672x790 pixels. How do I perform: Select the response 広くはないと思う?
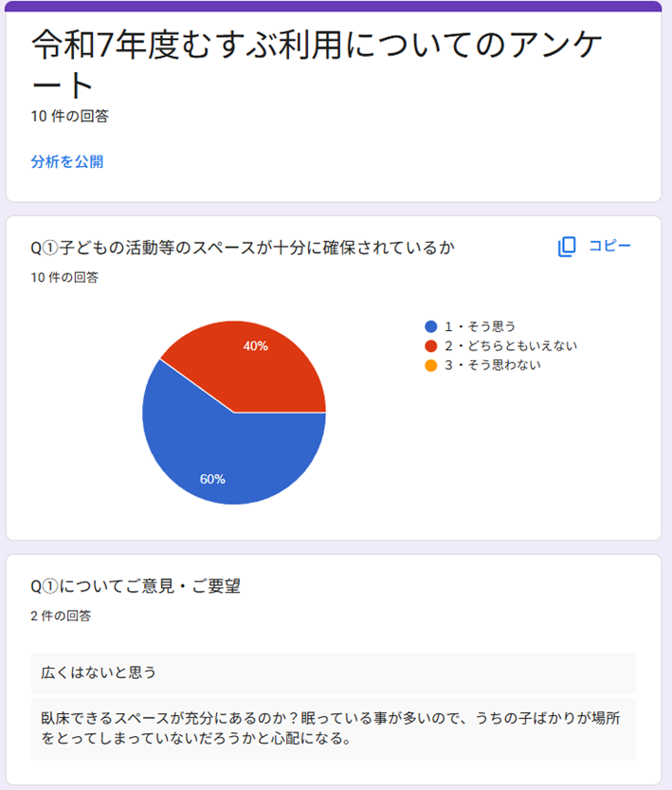(99, 672)
